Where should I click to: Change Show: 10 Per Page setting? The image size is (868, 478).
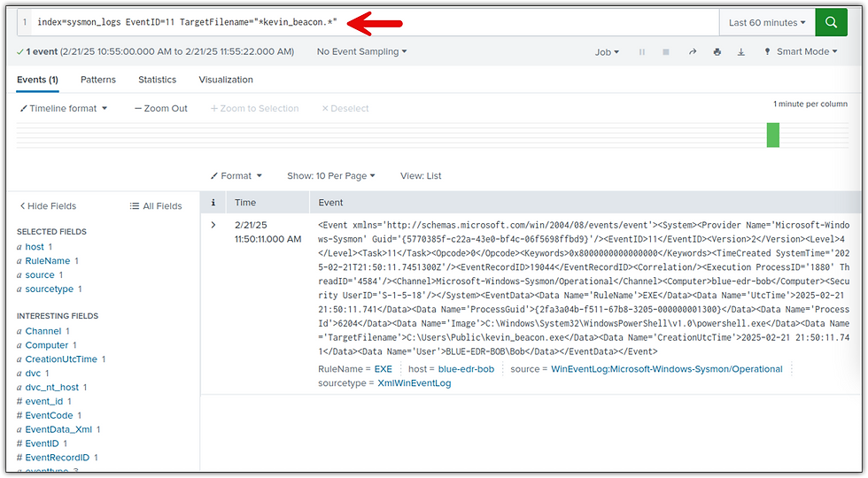(x=331, y=176)
